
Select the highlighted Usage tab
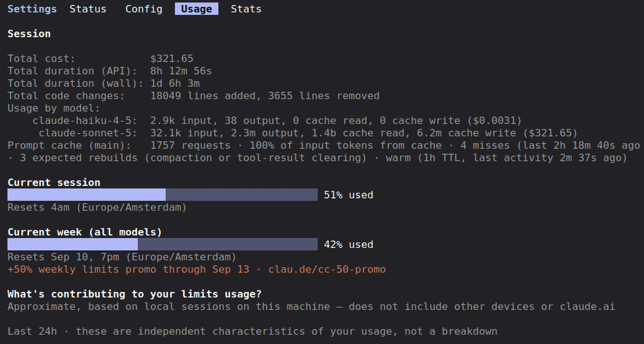(196, 9)
